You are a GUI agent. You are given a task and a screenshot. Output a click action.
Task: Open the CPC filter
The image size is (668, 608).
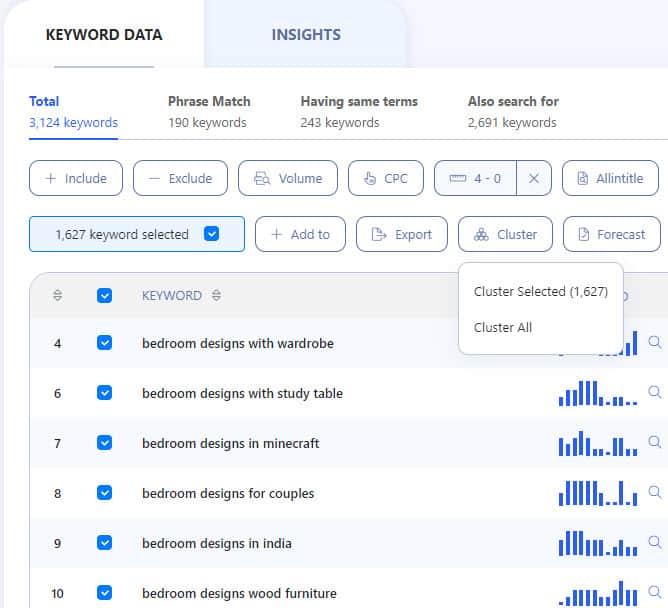386,178
